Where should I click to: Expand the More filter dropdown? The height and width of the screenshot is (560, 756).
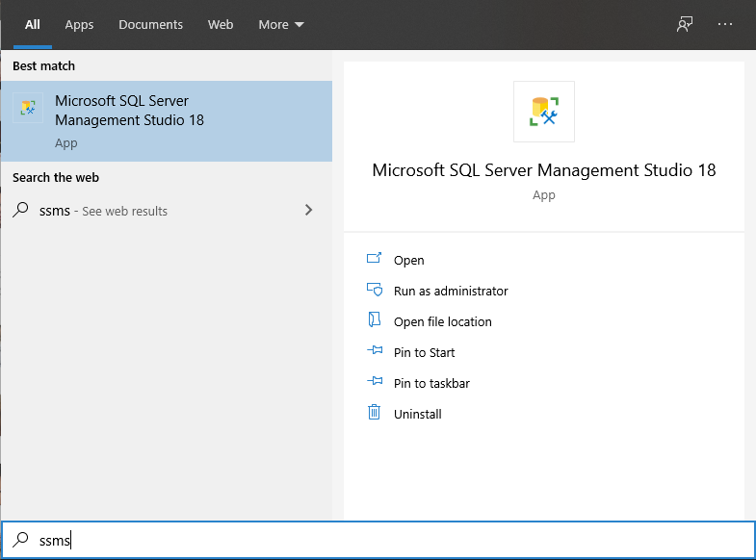[280, 24]
